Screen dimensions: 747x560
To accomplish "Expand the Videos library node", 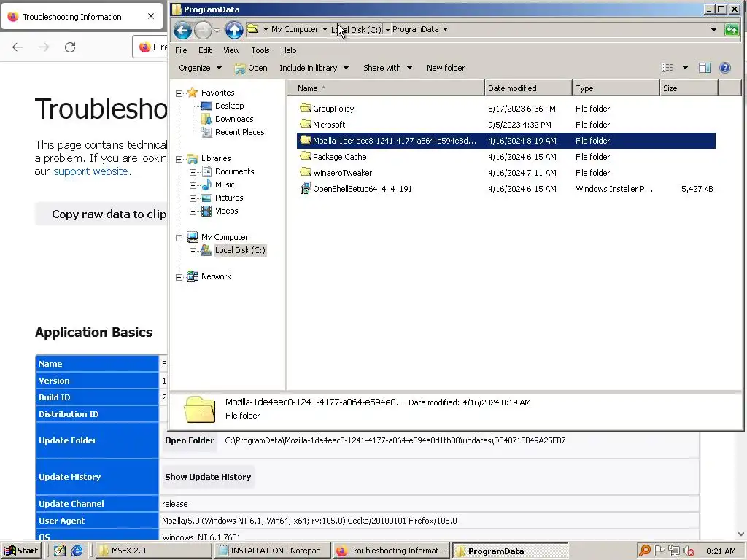I will (x=193, y=211).
